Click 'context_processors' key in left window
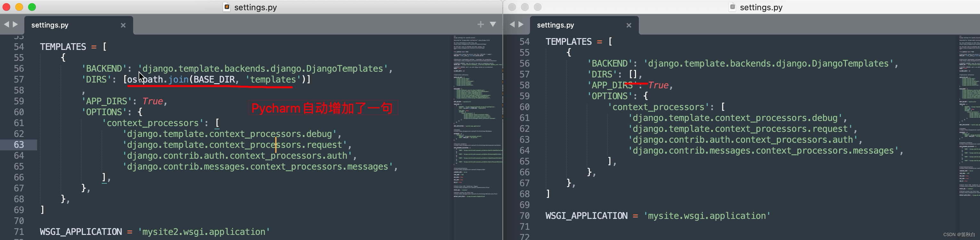This screenshot has width=980, height=240. point(153,123)
